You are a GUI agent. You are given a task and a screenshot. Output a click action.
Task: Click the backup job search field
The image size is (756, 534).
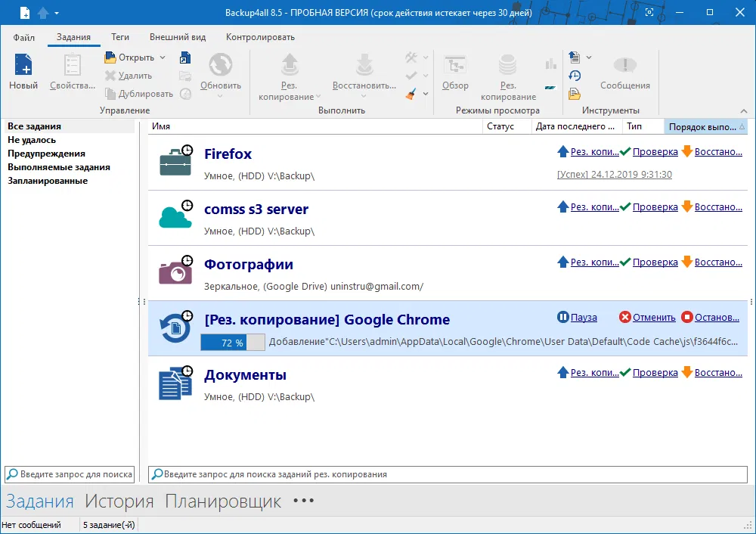point(448,474)
